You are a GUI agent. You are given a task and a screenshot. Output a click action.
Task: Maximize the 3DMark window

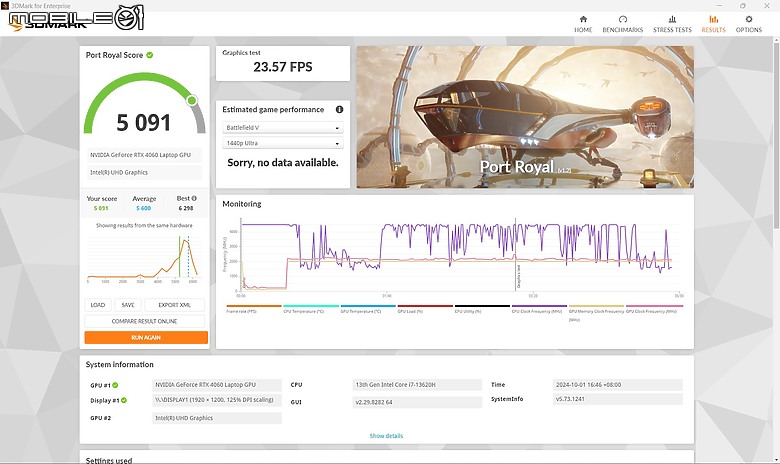click(x=743, y=5)
